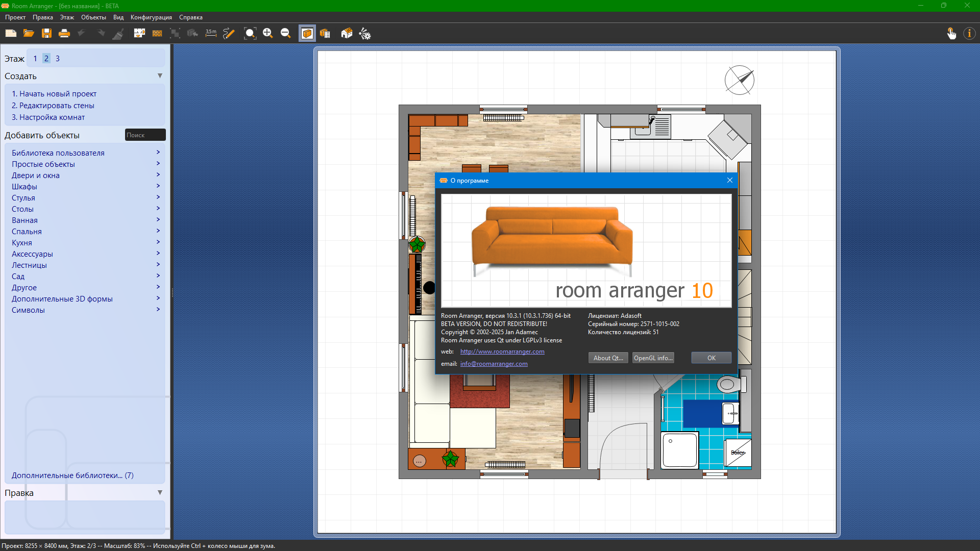Save project using floppy disk icon
The width and height of the screenshot is (980, 551).
coord(46,34)
